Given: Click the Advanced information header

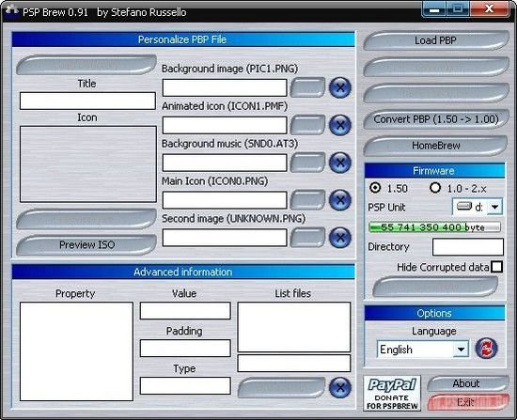Looking at the screenshot, I should coord(183,272).
